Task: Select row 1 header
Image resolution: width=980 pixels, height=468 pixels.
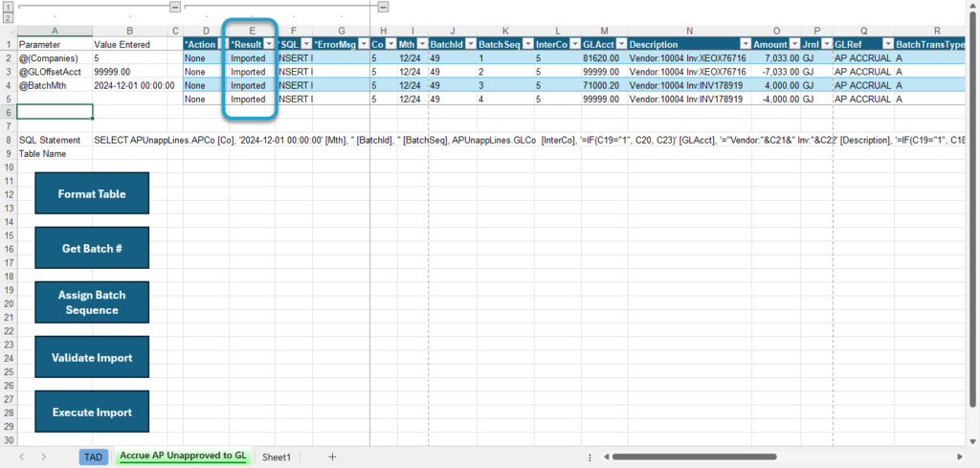Action: pyautogui.click(x=8, y=44)
